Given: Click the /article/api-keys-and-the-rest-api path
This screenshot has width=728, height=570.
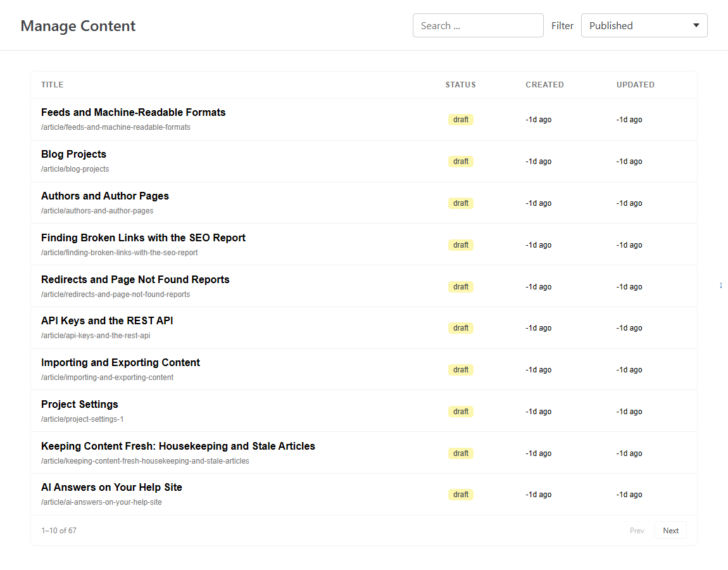Looking at the screenshot, I should pos(96,336).
